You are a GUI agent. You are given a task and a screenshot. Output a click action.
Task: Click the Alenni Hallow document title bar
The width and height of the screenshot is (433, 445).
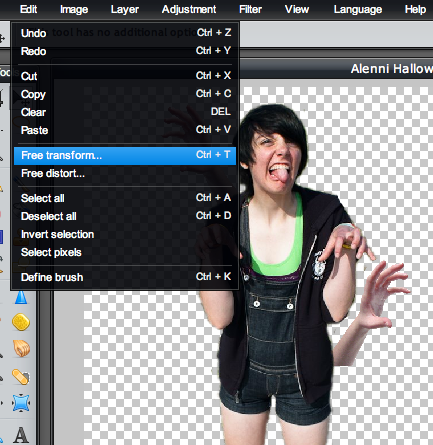point(336,69)
